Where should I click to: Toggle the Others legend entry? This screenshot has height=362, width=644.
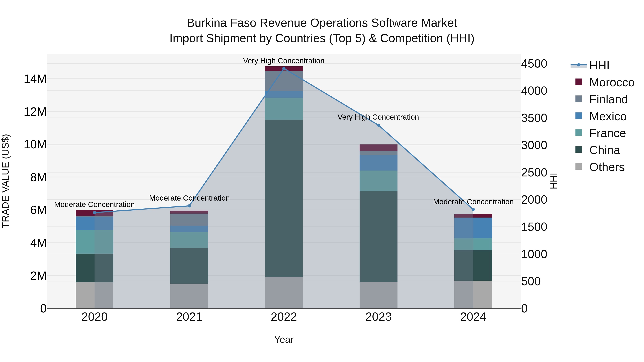point(600,167)
